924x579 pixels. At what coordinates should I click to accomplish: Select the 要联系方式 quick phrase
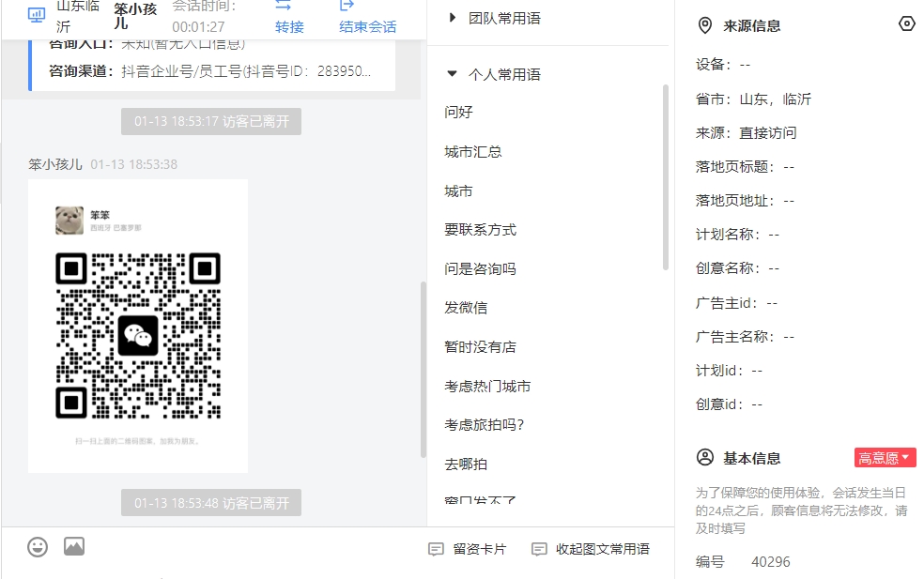coord(480,230)
